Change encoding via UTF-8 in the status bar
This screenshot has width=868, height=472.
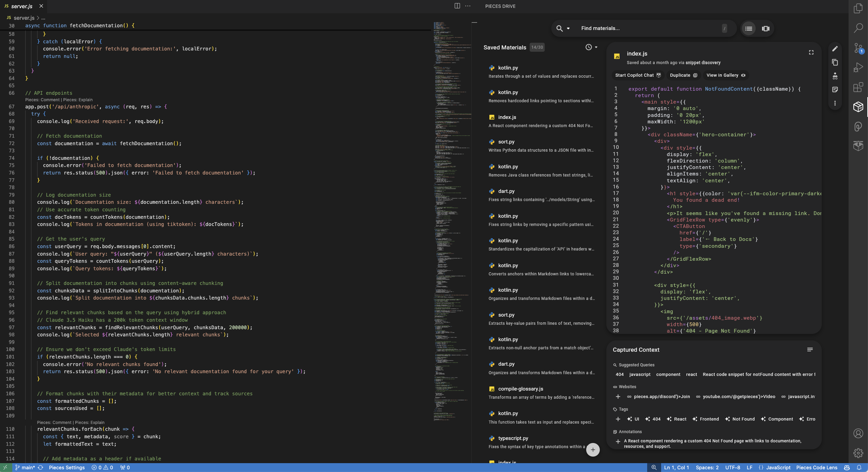click(x=732, y=468)
